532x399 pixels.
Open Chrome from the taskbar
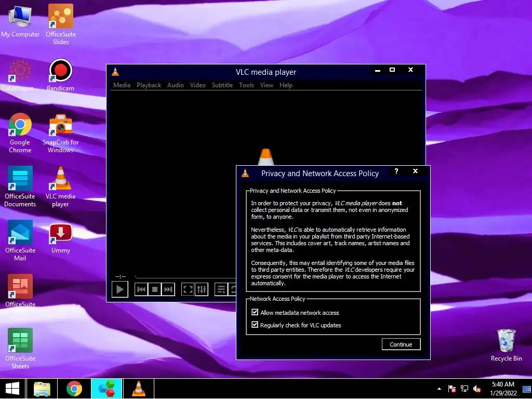[x=74, y=389]
